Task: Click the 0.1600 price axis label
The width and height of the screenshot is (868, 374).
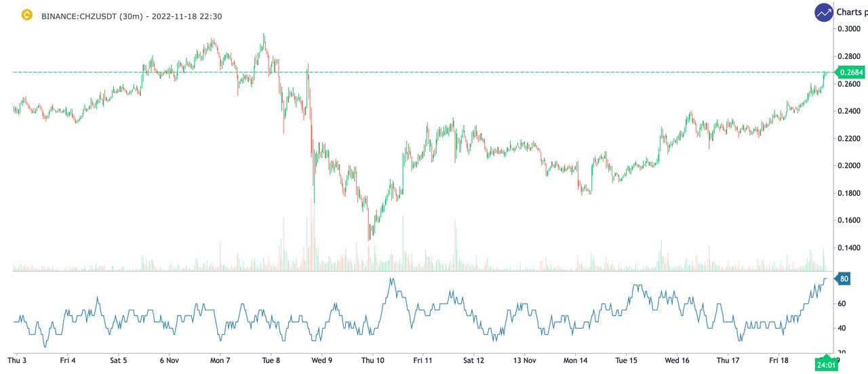Action: coord(850,221)
